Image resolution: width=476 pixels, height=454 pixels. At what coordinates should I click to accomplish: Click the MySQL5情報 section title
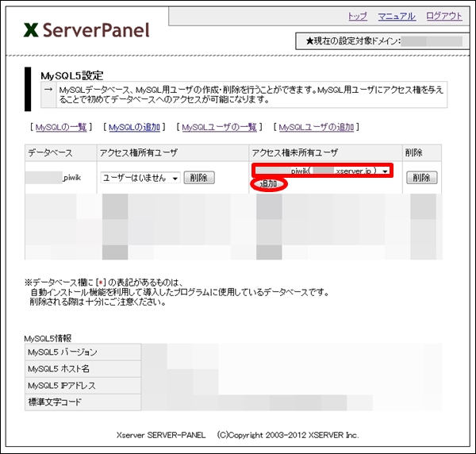(48, 338)
